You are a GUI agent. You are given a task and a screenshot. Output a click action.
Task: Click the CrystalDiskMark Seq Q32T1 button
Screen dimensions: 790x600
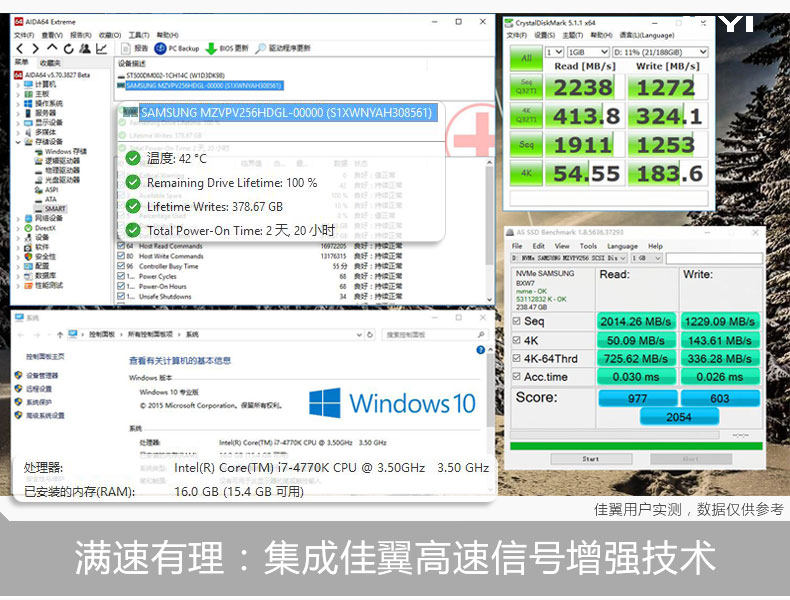(x=526, y=86)
